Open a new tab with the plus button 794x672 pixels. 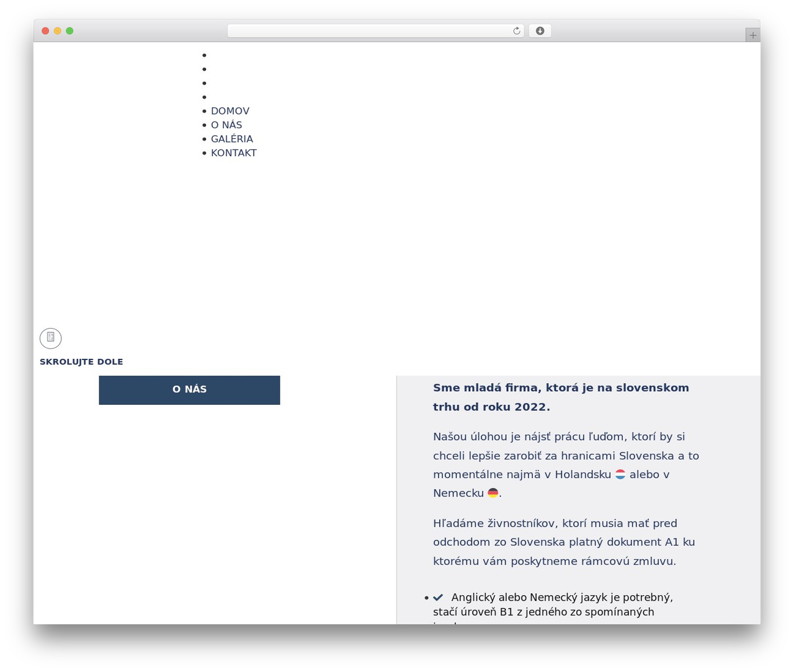[x=752, y=35]
